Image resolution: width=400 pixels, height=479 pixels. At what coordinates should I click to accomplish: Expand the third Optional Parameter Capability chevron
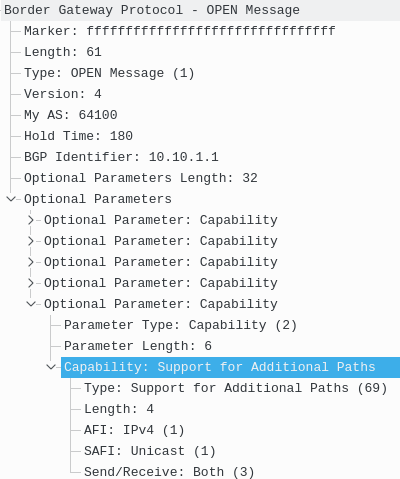point(31,262)
